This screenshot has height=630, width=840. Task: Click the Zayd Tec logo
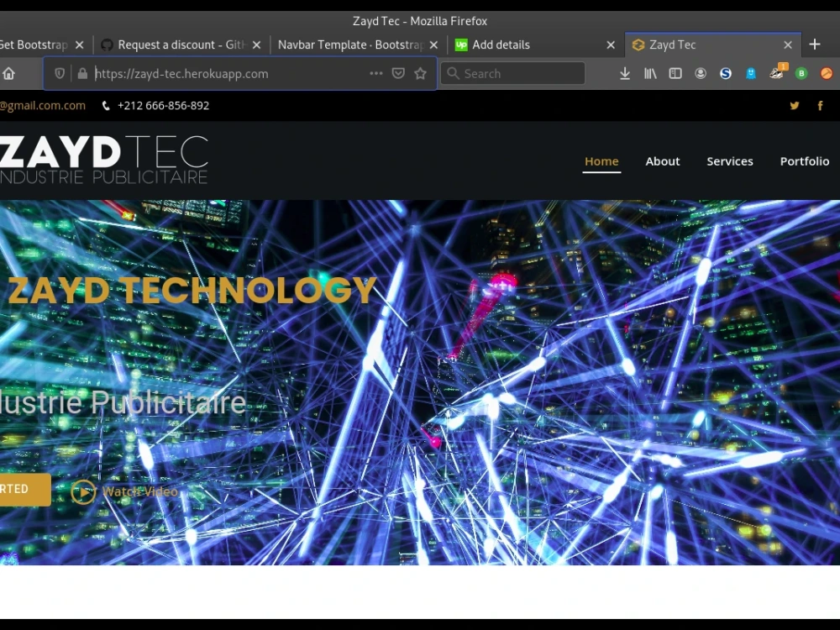point(104,160)
